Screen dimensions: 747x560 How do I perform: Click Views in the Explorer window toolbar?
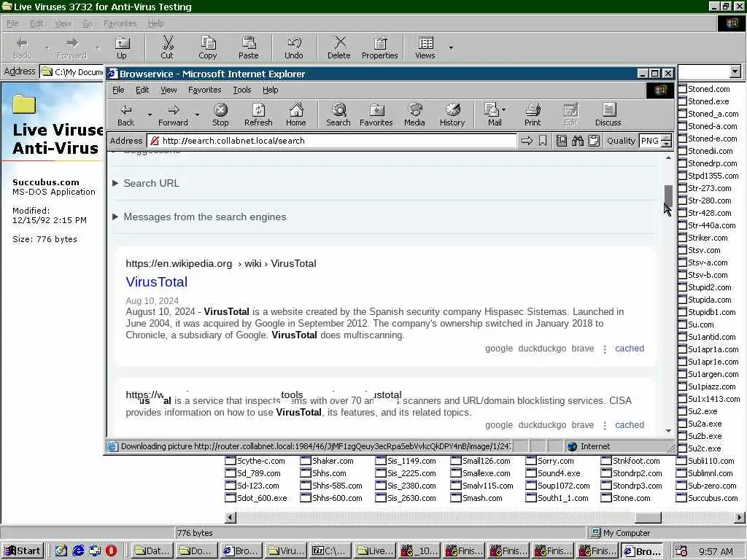tap(425, 47)
